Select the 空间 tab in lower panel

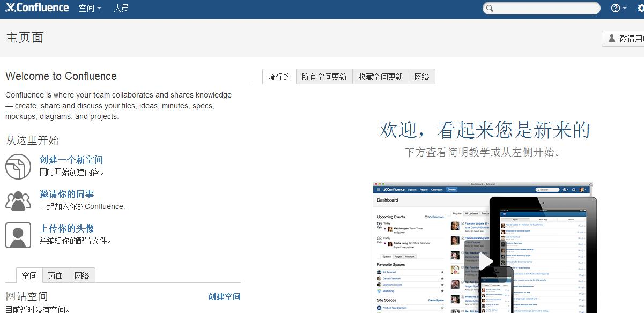pyautogui.click(x=29, y=275)
